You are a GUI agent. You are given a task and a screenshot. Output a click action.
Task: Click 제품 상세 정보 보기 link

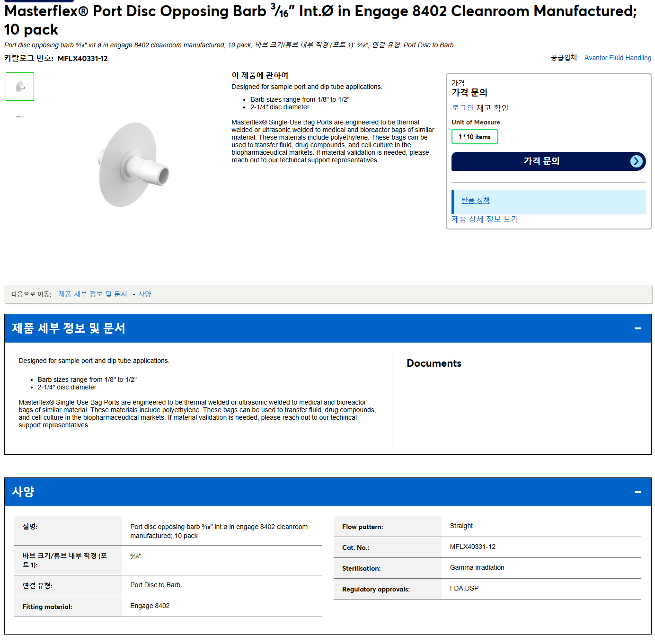point(485,219)
